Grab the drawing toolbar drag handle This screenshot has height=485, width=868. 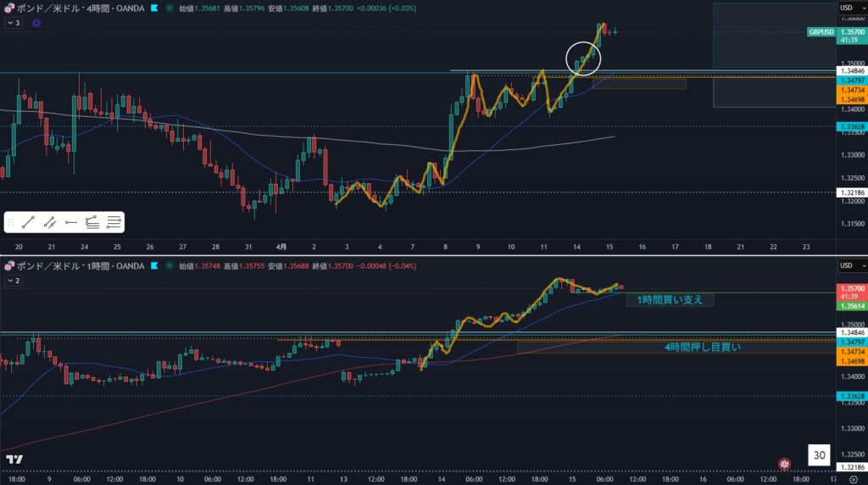pos(10,222)
